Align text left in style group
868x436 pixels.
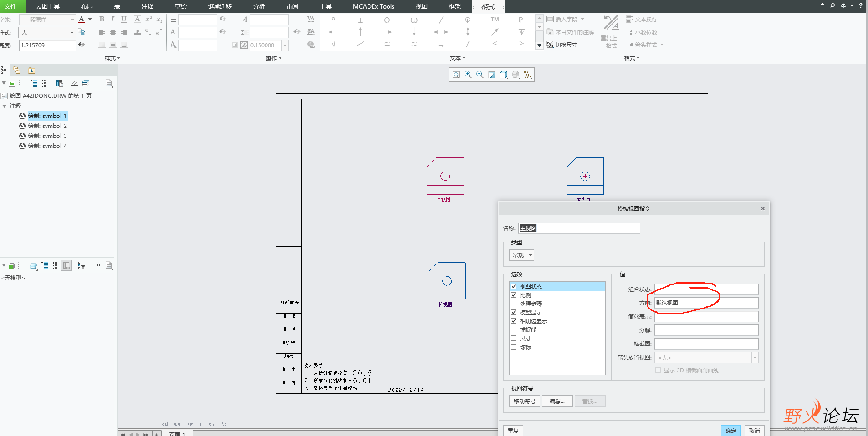pos(102,32)
